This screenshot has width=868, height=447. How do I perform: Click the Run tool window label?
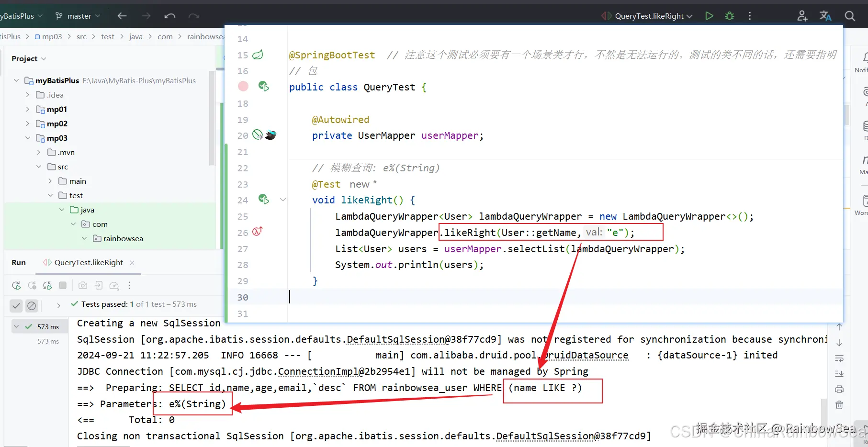(19, 262)
